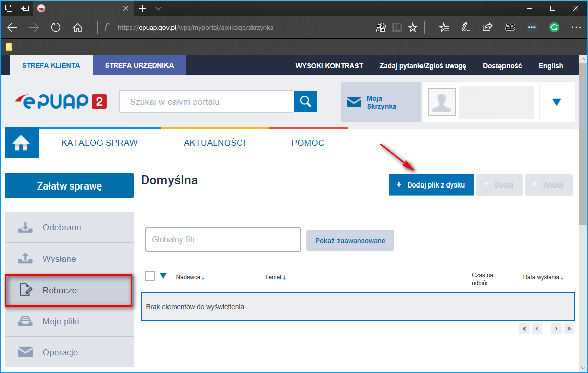Image resolution: width=588 pixels, height=373 pixels.
Task: Click the reading view book icon
Action: click(x=397, y=27)
